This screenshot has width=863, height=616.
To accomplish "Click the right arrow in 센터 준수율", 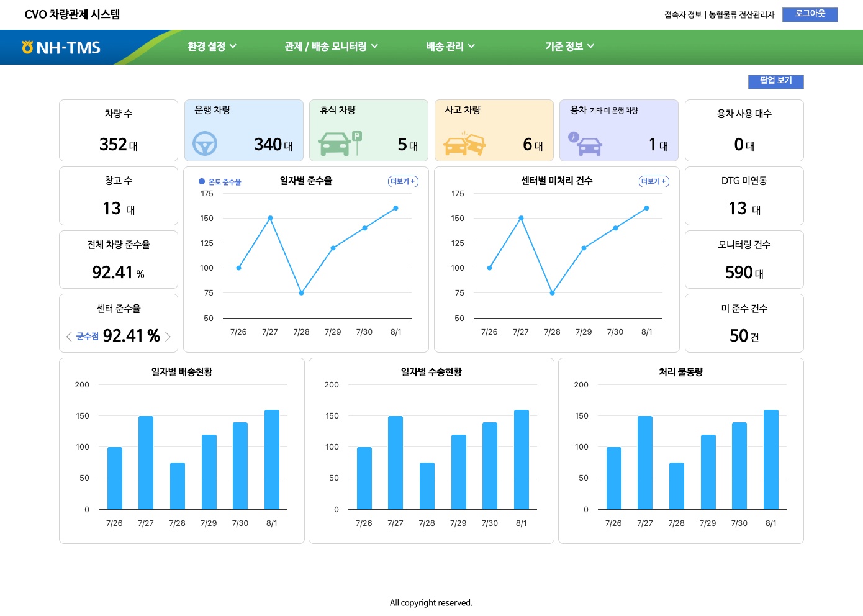I will pos(168,337).
